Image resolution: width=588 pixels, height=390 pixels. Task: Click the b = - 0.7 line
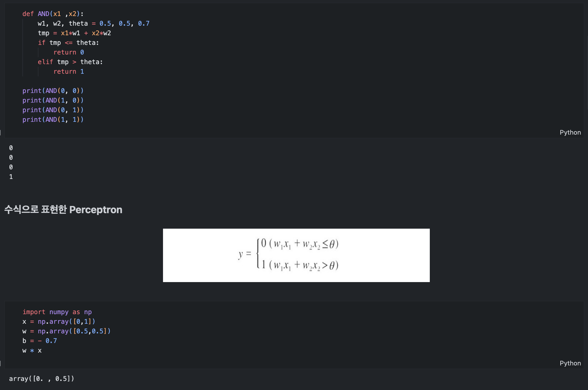tap(40, 341)
